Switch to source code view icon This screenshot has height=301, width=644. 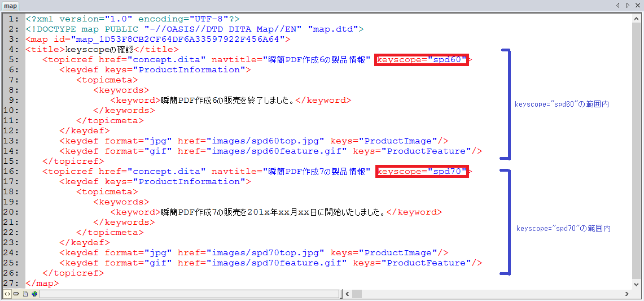[7, 294]
